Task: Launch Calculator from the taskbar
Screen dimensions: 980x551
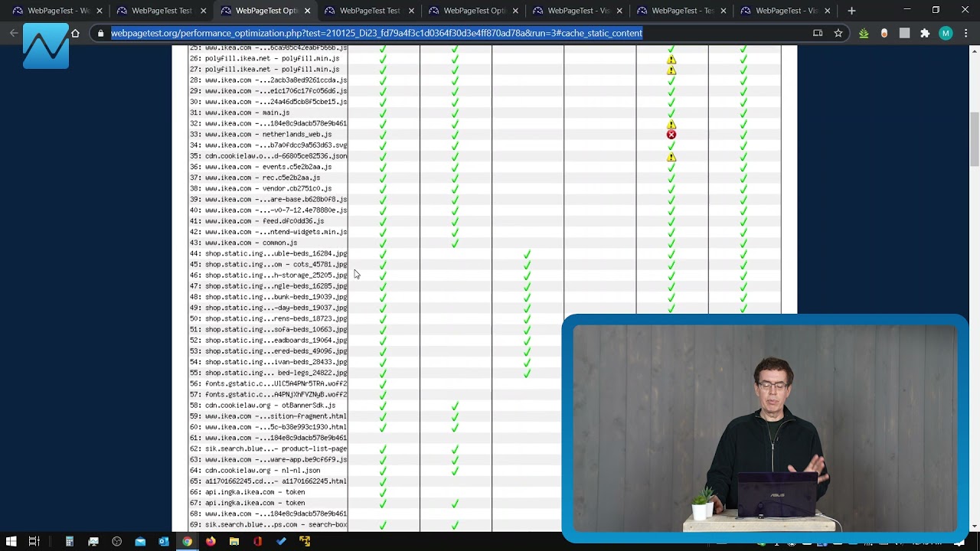Action: 69,541
